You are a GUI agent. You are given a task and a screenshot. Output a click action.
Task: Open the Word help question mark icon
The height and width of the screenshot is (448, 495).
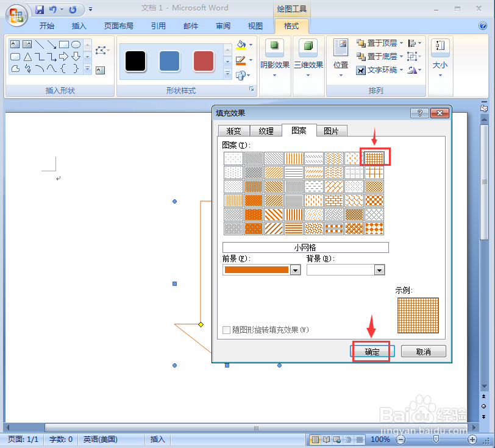[482, 26]
